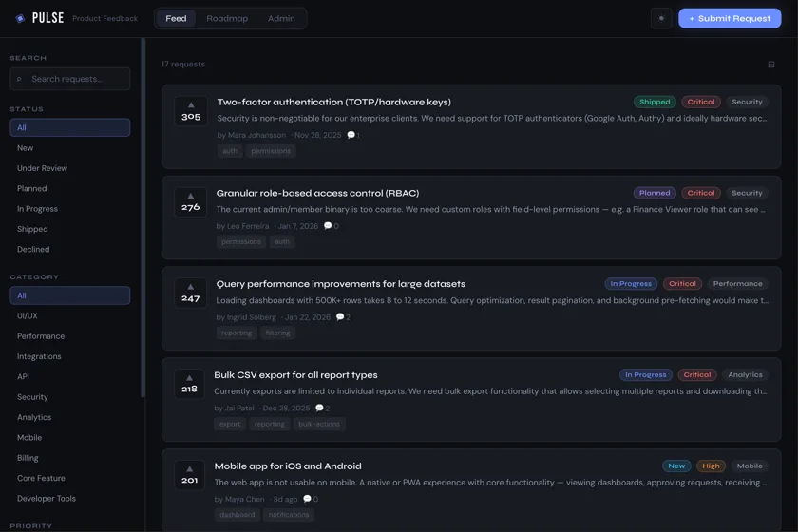Select the All status filter

pyautogui.click(x=70, y=127)
